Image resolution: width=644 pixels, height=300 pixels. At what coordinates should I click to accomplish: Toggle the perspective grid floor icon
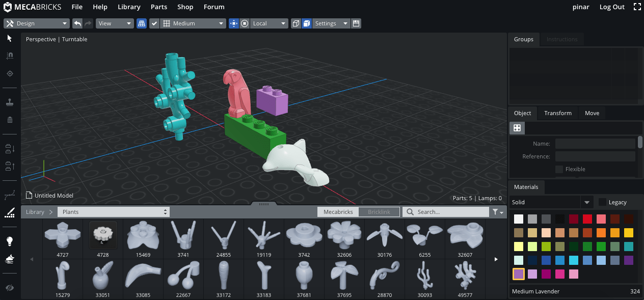(142, 23)
